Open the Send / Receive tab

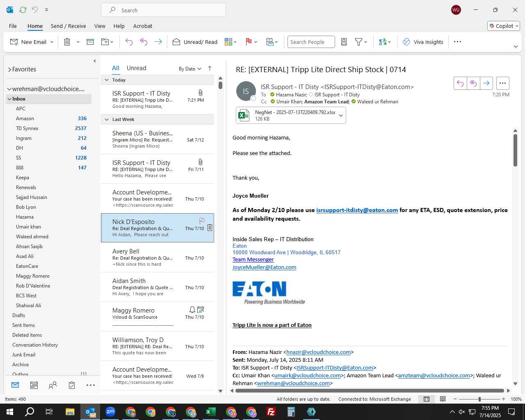[68, 26]
